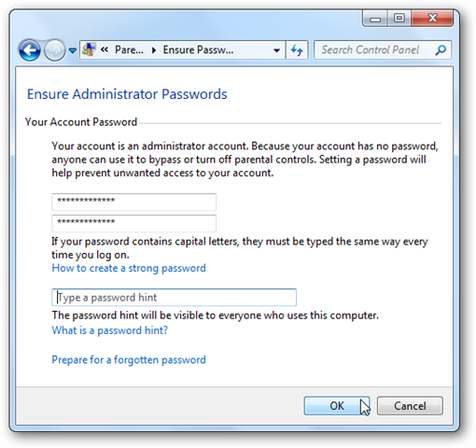Open the address bar history dropdown

point(276,50)
